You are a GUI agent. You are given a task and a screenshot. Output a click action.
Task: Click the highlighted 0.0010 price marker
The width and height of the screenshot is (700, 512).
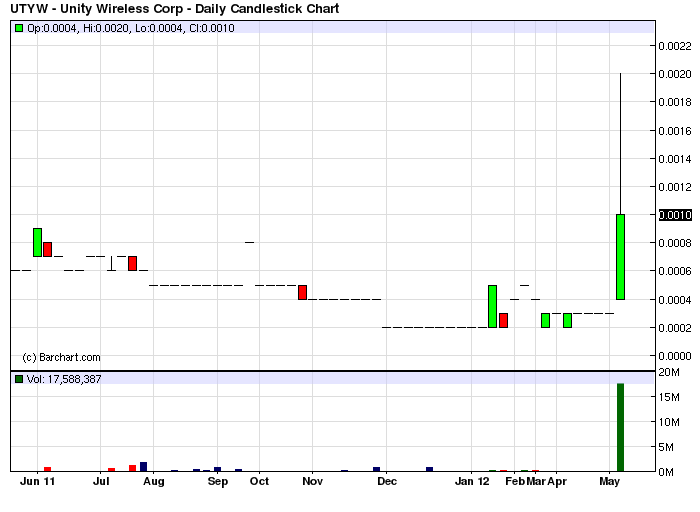(675, 215)
